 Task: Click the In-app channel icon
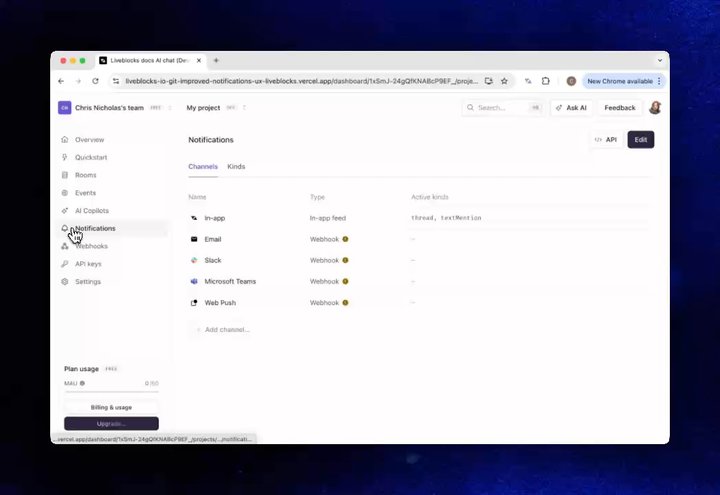194,218
